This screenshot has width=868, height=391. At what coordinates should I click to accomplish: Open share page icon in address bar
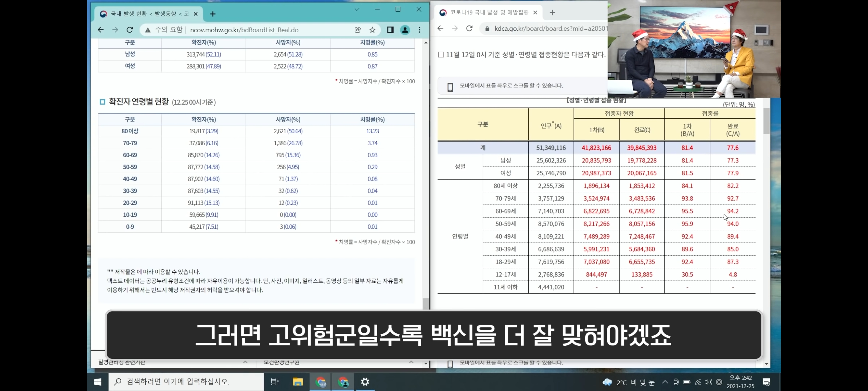pyautogui.click(x=358, y=30)
